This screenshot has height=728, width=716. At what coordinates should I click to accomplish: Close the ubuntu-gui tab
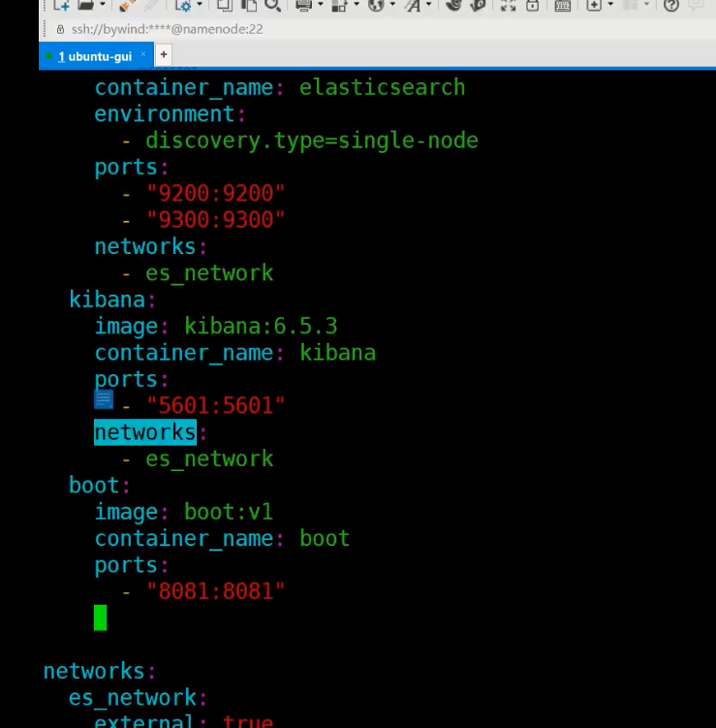click(x=143, y=54)
